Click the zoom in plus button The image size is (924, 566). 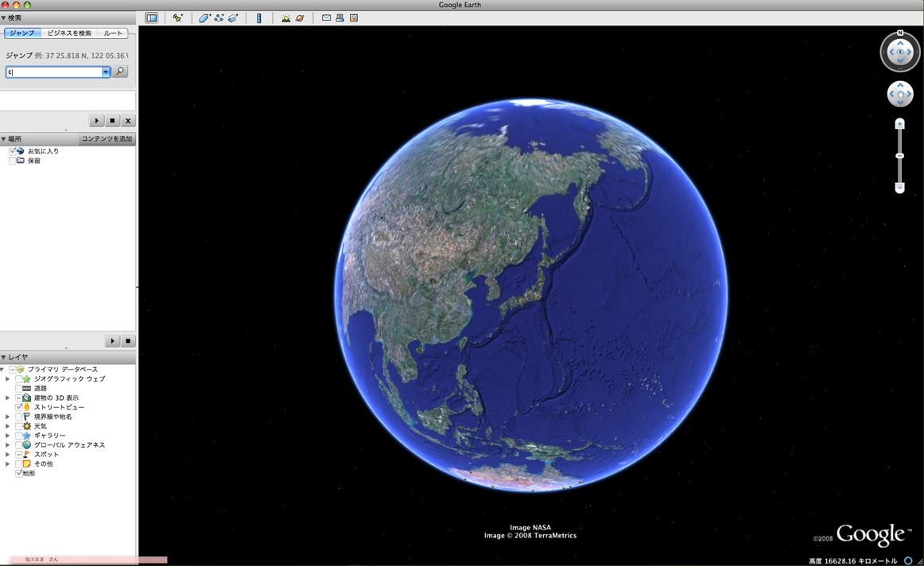point(900,124)
